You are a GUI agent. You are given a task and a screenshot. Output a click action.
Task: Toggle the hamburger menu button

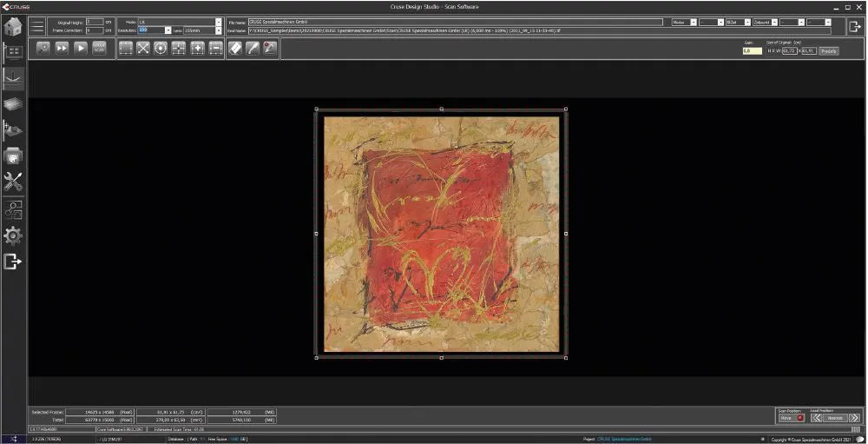click(38, 26)
